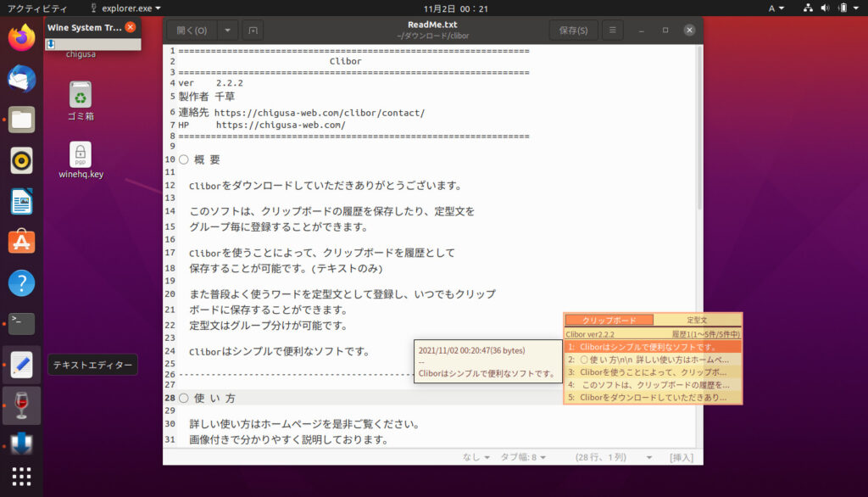Open the input source A dropdown in top bar
Screen dimensions: 868x497
point(776,8)
